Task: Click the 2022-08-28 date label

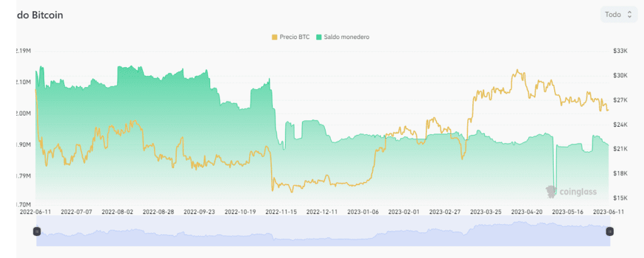Action: pos(158,212)
